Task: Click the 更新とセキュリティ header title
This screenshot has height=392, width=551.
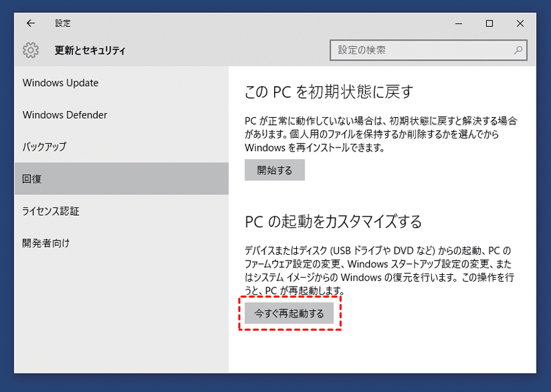Action: coord(90,50)
